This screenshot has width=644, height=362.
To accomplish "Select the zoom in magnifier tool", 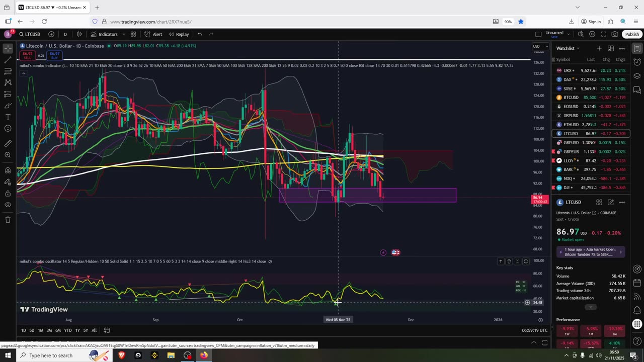I will pos(8,155).
